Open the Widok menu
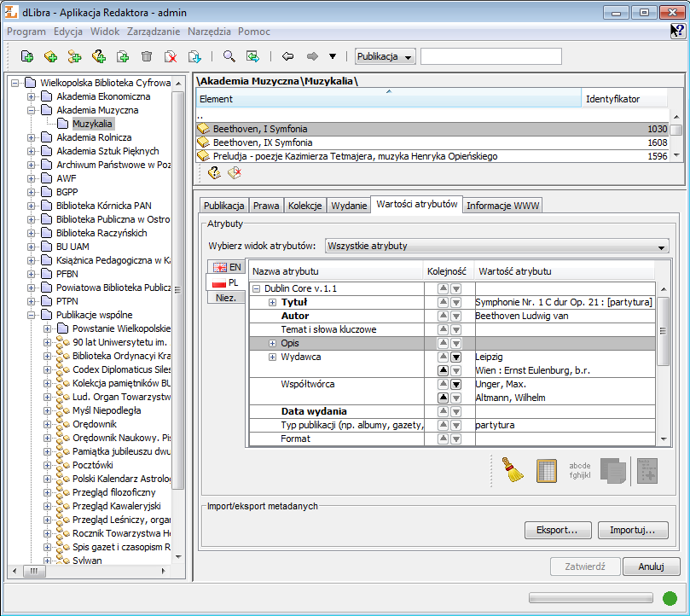 pyautogui.click(x=105, y=32)
